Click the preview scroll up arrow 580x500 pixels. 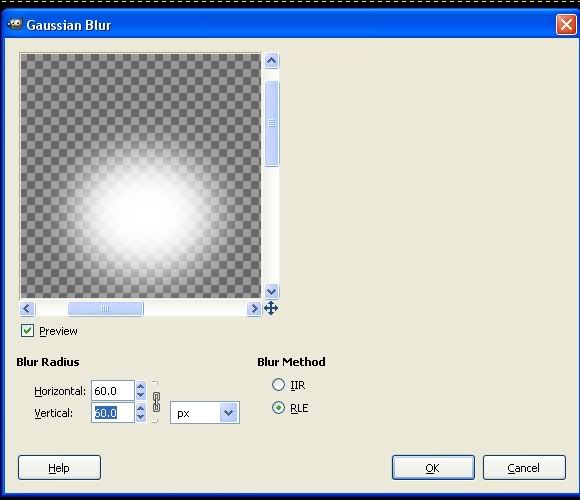pyautogui.click(x=272, y=61)
